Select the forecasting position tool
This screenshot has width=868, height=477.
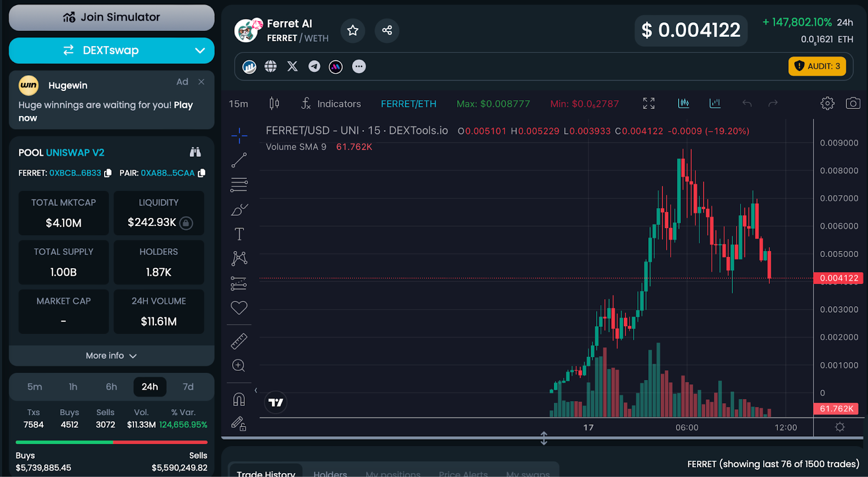point(239,283)
